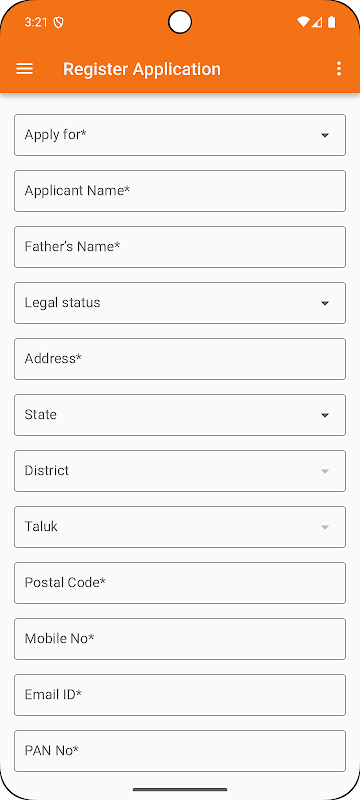Screen dimensions: 360x800
Task: Tap the battery status icon
Action: 332,22
